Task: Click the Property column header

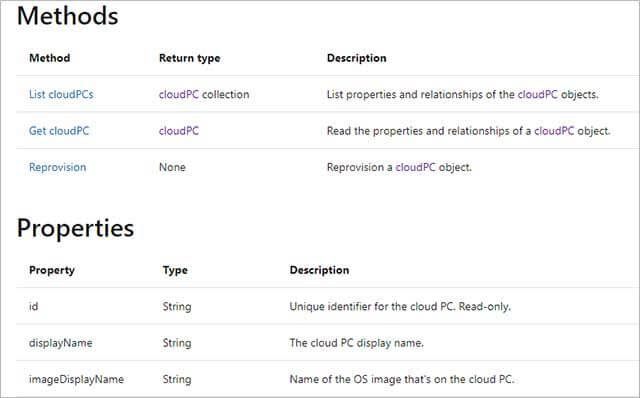Action: [x=52, y=270]
